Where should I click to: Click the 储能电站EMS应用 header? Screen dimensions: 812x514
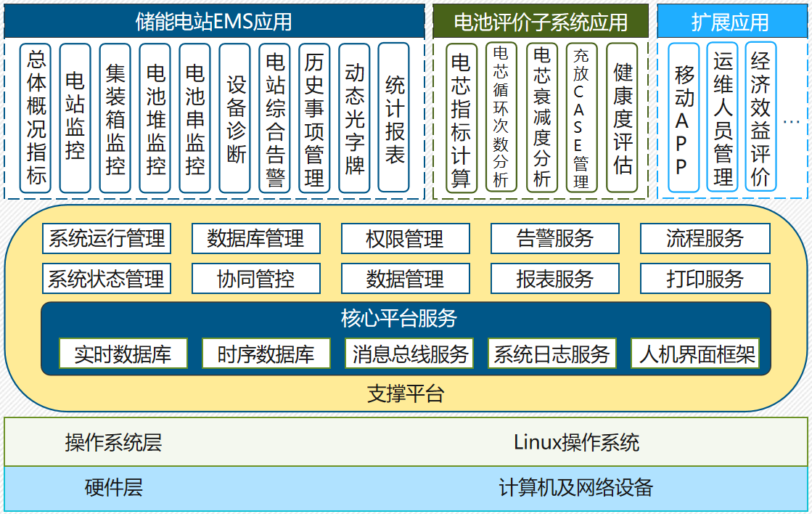coord(214,21)
